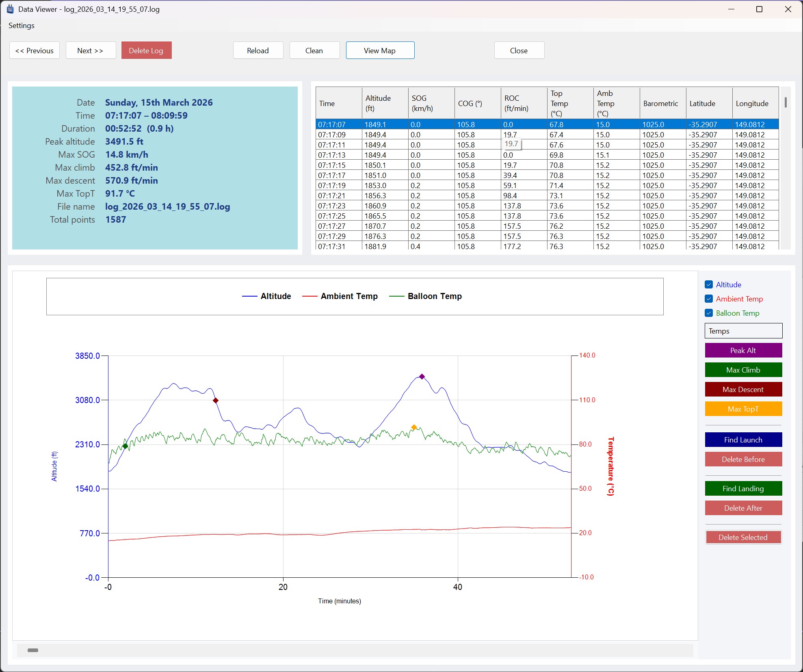Click Top Temp cell 71.4
Viewport: 803px width, 672px height.
click(x=570, y=185)
